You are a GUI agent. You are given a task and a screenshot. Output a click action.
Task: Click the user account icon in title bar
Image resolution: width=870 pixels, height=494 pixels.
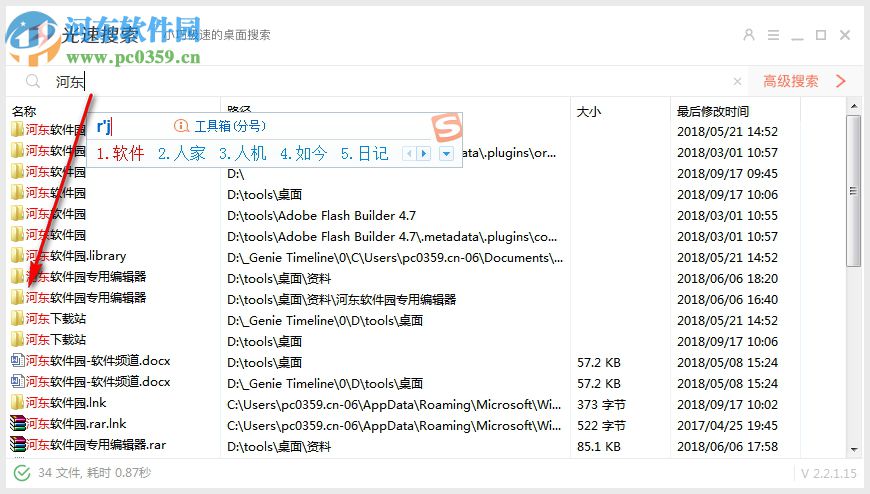pos(748,35)
